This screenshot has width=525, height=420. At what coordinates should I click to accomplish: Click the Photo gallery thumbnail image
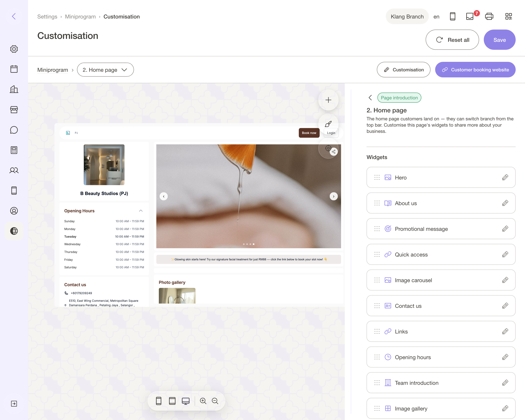click(x=177, y=296)
